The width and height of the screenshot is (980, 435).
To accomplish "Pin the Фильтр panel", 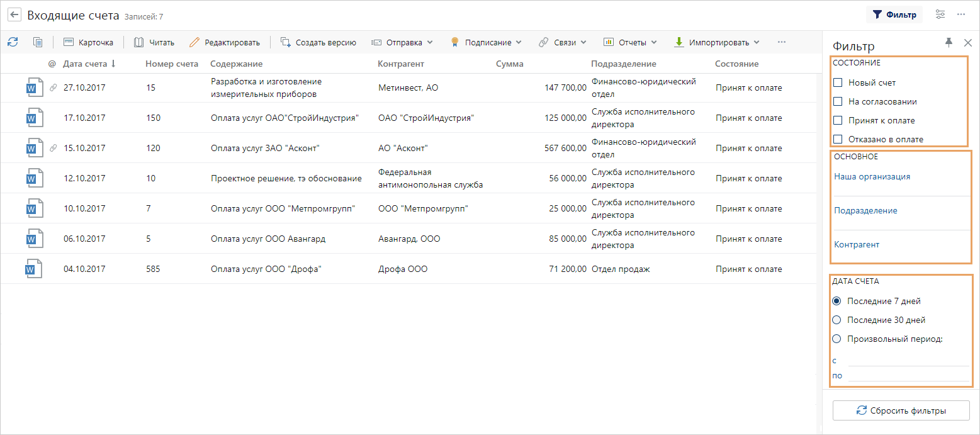I will click(949, 42).
